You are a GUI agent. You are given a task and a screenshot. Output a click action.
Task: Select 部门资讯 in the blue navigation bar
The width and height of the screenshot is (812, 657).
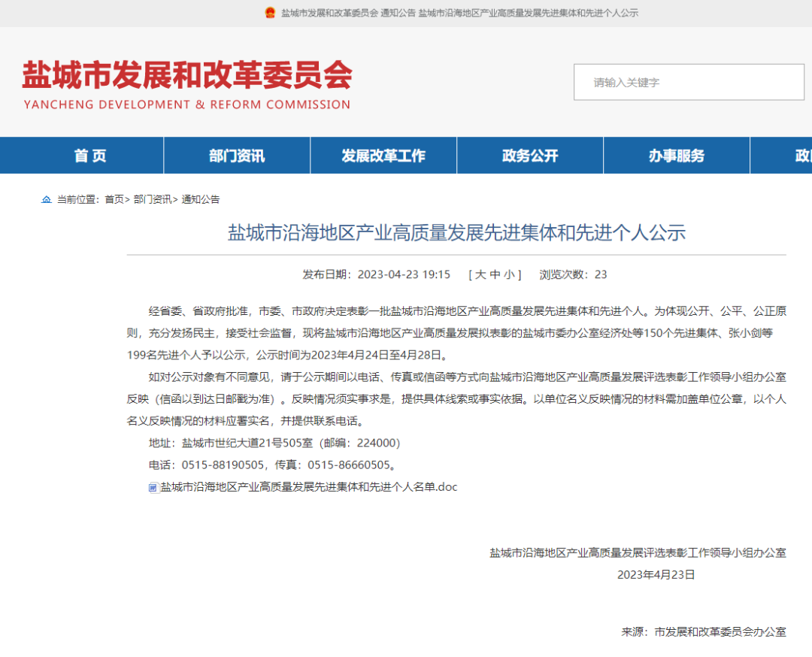tap(236, 156)
